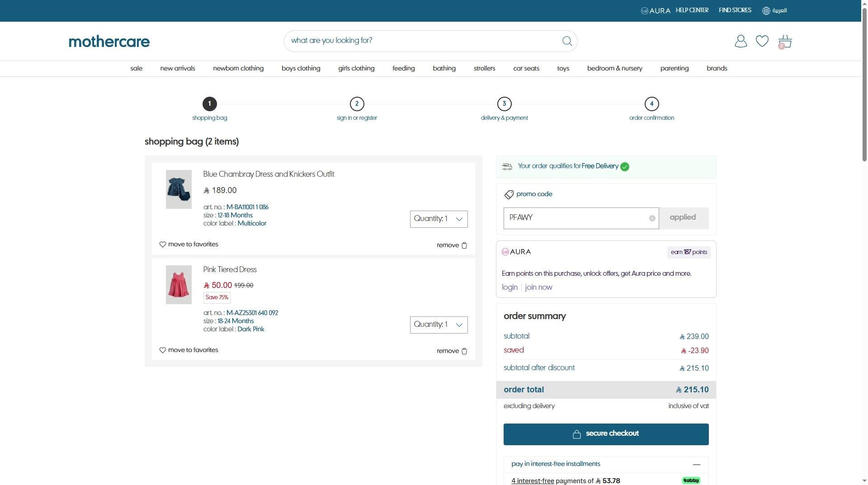Open the user account icon
This screenshot has width=868, height=485.
pos(741,41)
